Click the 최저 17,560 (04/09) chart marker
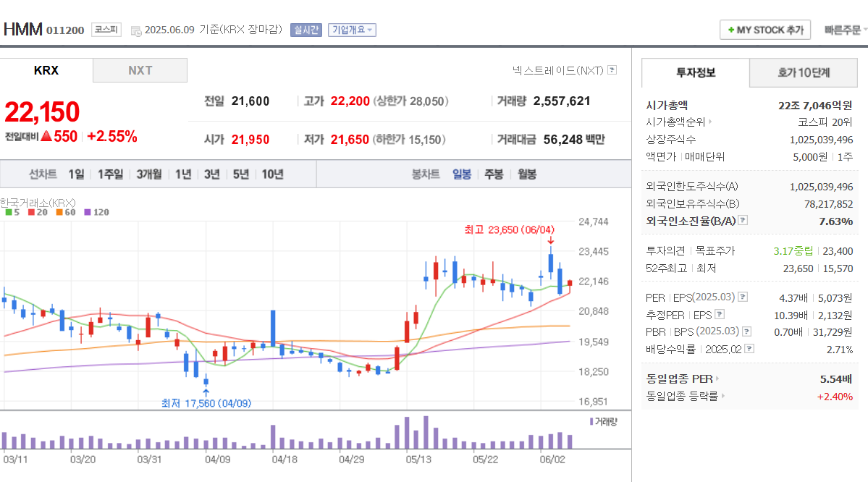The height and width of the screenshot is (482, 868). [x=206, y=403]
